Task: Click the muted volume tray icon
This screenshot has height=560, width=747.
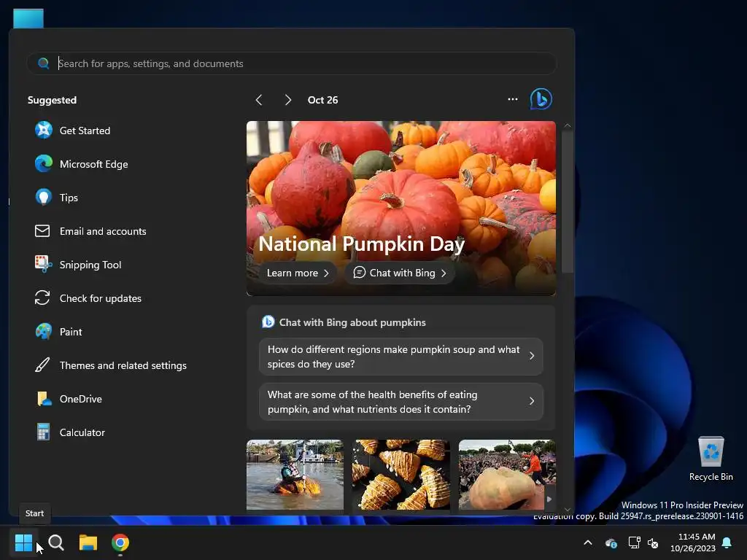Action: (653, 542)
